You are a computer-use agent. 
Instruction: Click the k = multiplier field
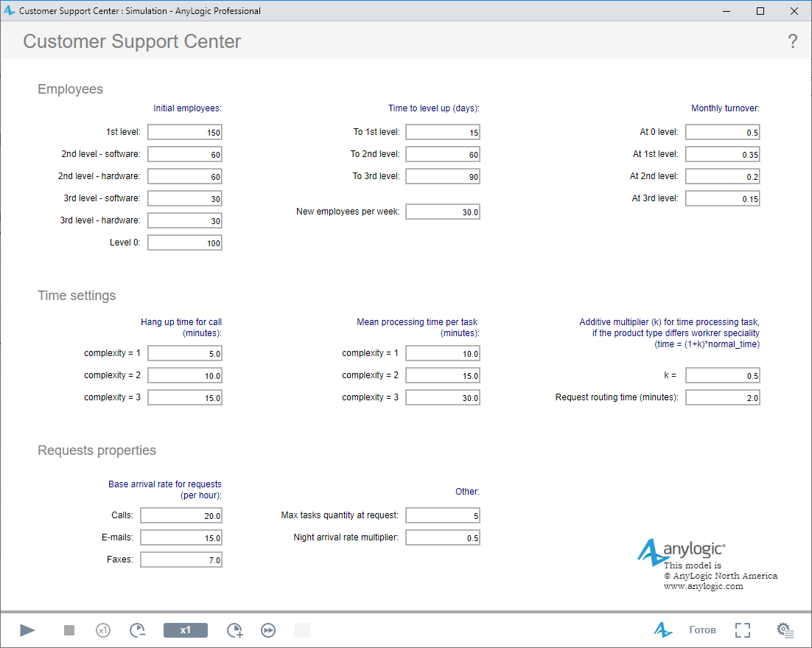click(x=723, y=375)
